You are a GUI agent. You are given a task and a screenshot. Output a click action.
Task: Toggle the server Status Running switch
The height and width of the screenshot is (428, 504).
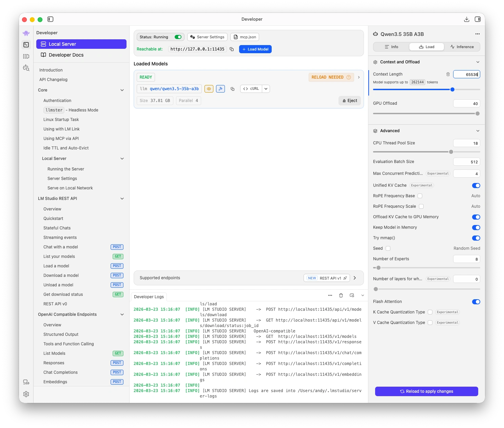click(x=178, y=37)
